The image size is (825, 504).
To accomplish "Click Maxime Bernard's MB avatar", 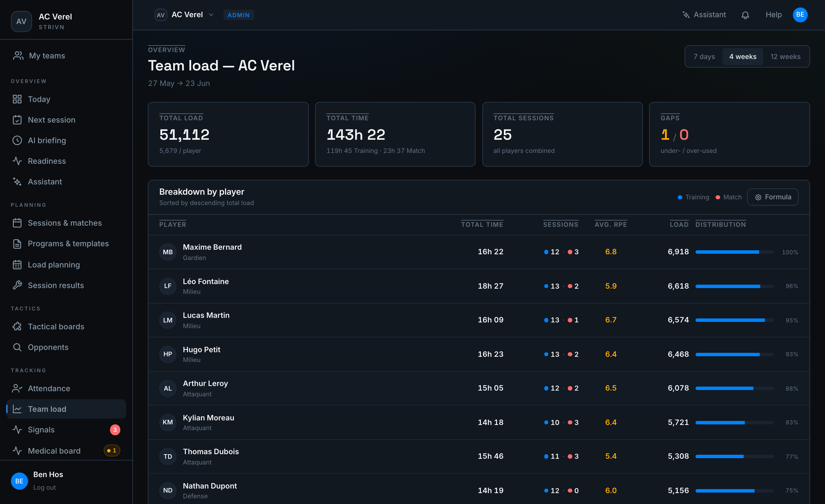I will click(168, 252).
